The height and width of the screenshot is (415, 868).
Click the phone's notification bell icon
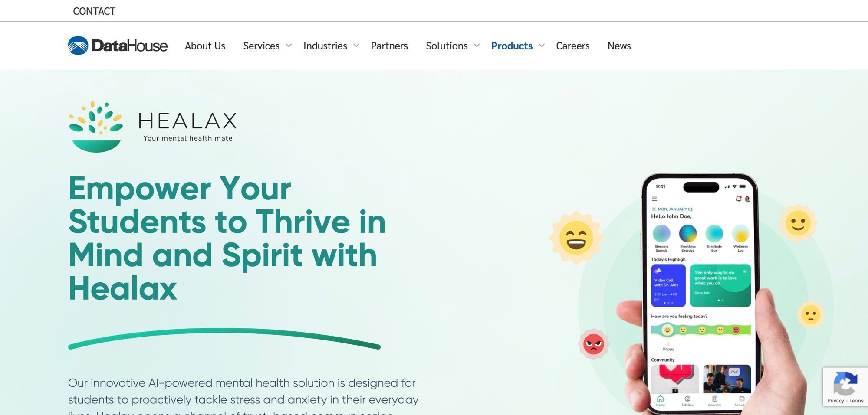click(x=739, y=199)
